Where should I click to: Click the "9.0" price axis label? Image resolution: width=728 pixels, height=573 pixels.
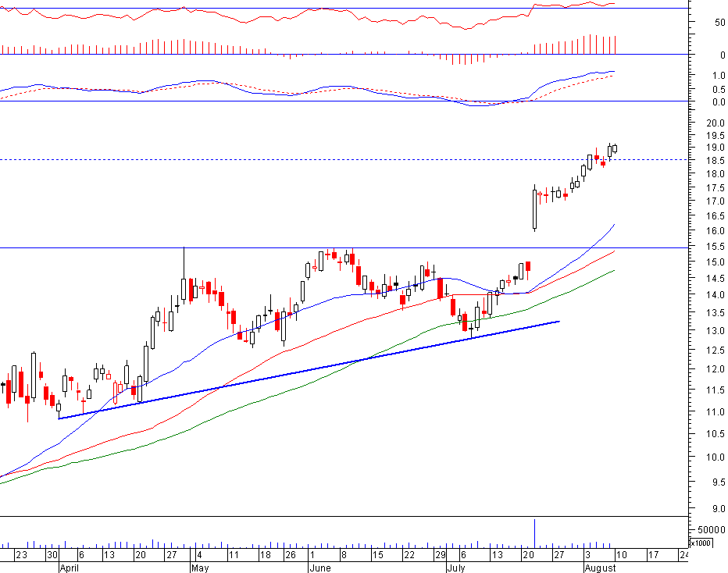point(717,509)
